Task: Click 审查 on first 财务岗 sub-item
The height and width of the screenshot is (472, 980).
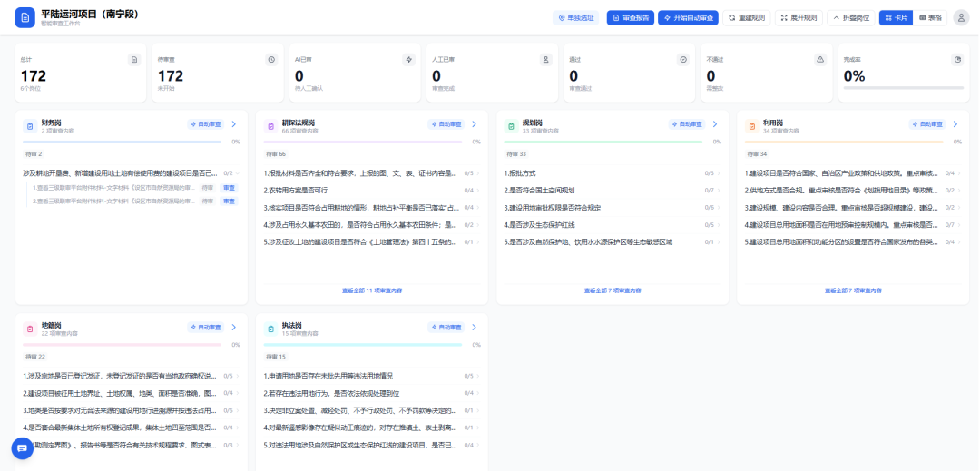Action: click(230, 188)
